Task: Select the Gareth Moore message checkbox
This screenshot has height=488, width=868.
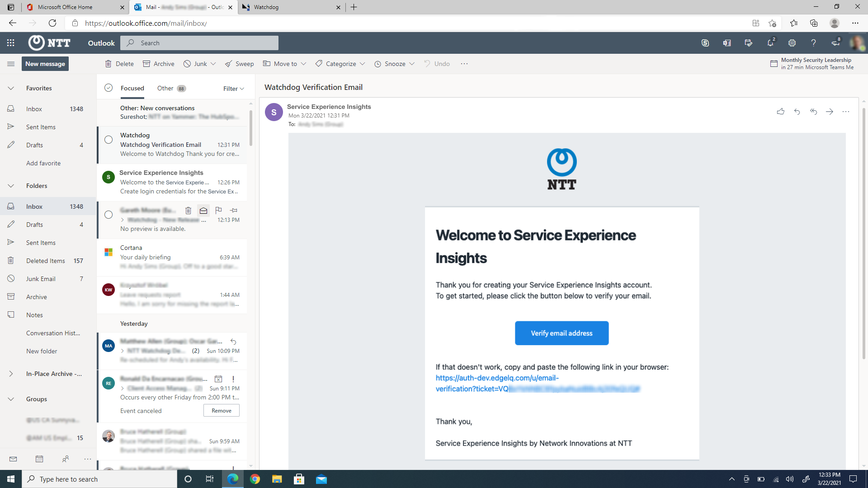Action: pos(108,215)
